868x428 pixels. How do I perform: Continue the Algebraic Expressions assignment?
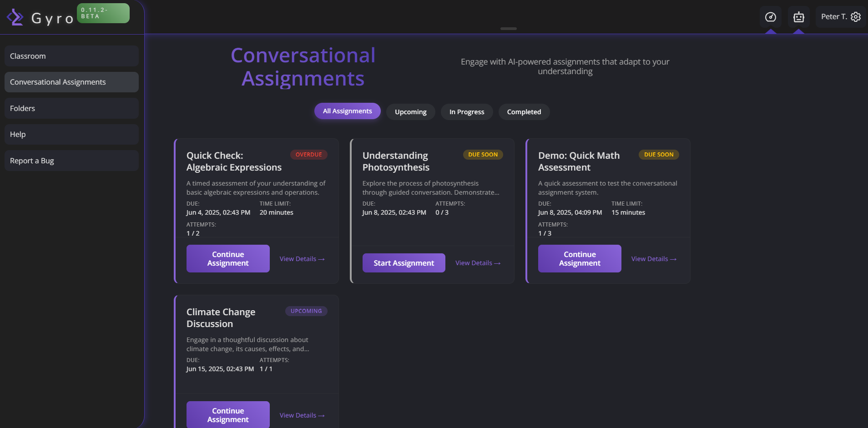(x=228, y=258)
